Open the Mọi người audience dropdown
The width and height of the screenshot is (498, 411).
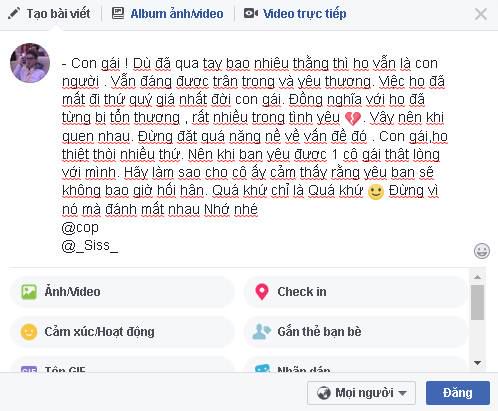pos(361,393)
